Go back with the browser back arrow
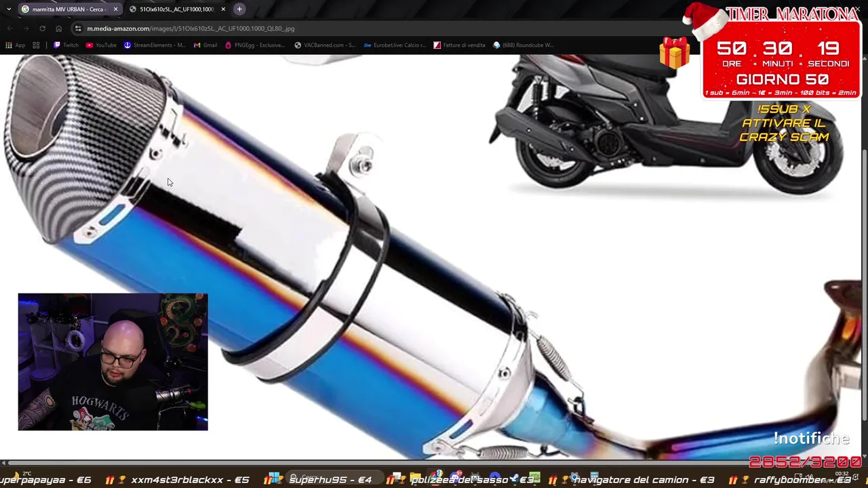The width and height of the screenshot is (868, 488). tap(9, 28)
